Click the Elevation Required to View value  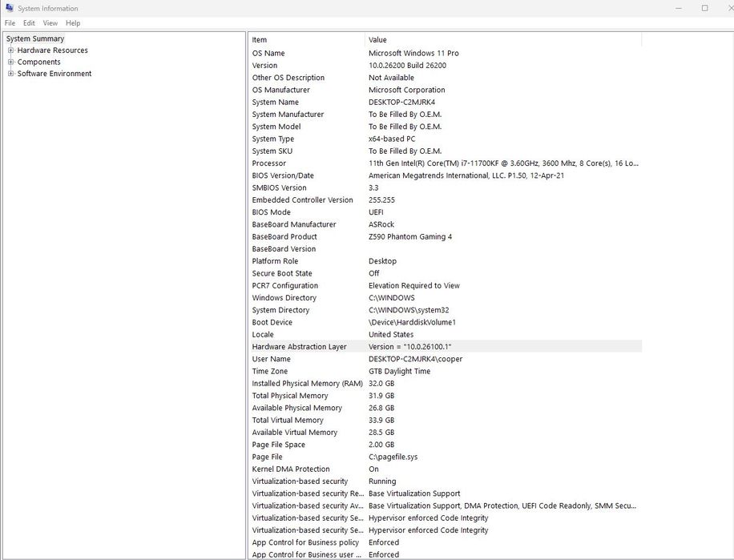(413, 285)
